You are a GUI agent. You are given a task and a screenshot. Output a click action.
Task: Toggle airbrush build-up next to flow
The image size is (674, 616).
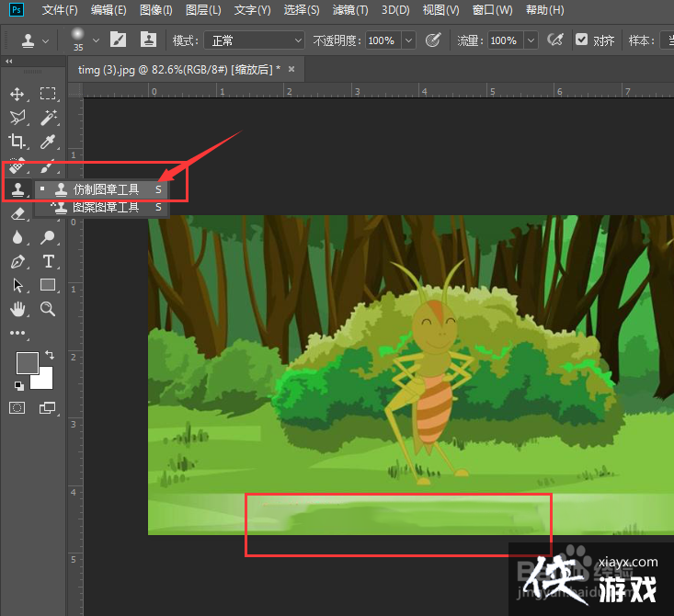[554, 40]
